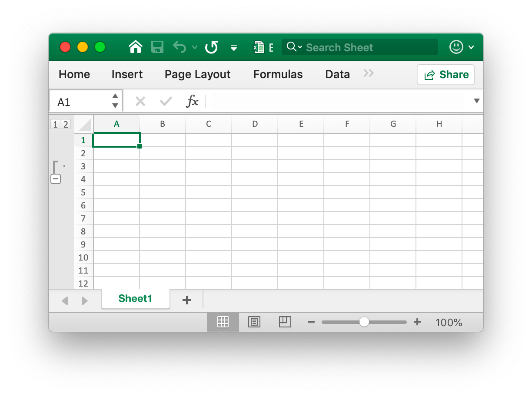Switch to Page Layout view icon
The width and height of the screenshot is (532, 396).
click(254, 322)
